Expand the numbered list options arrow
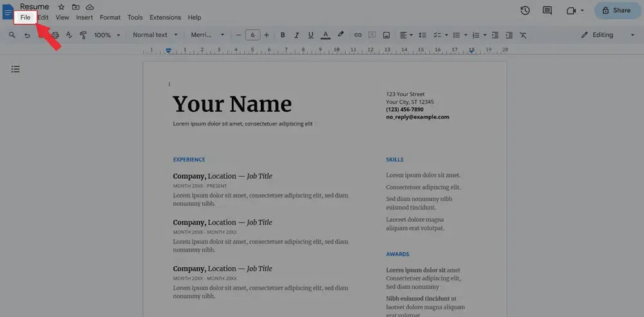644x317 pixels. tap(485, 35)
